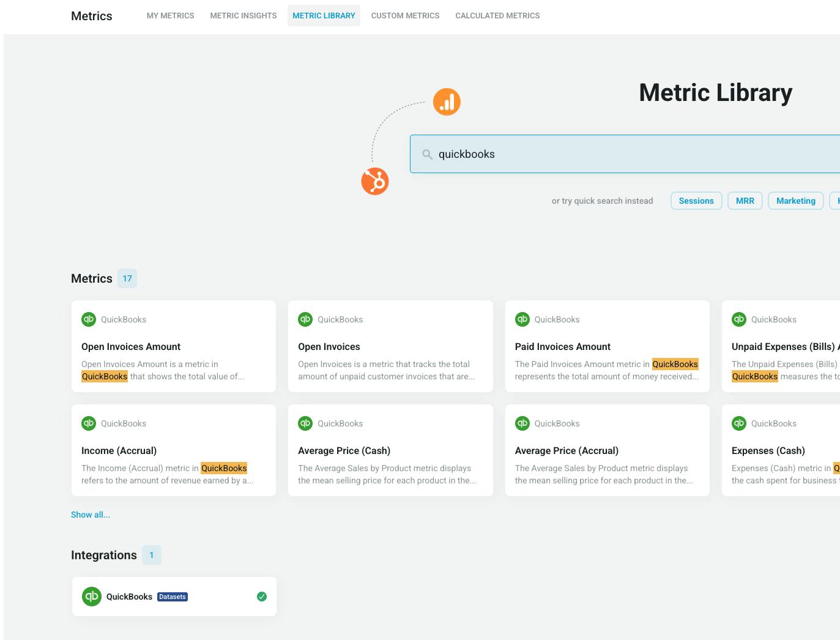This screenshot has width=840, height=640.
Task: Click the magnifier icon in search box
Action: pos(428,154)
